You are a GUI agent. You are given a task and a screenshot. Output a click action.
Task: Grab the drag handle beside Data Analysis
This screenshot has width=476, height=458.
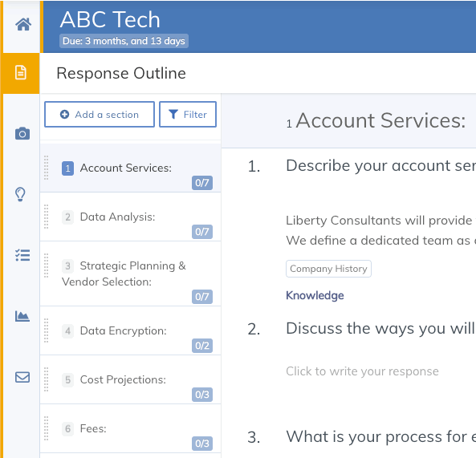pyautogui.click(x=46, y=217)
